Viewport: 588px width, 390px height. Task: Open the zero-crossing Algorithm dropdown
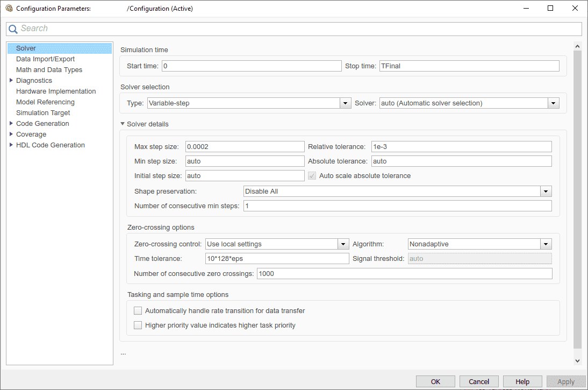[x=546, y=244]
